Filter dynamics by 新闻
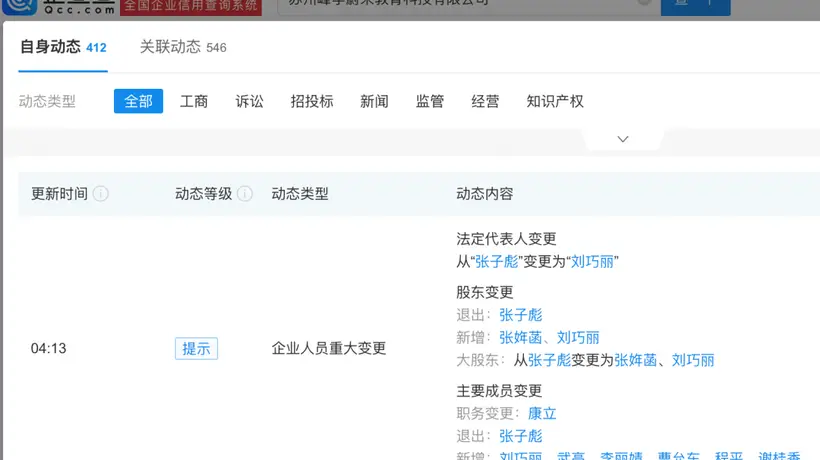Screen dimensions: 820x460 [x=374, y=101]
